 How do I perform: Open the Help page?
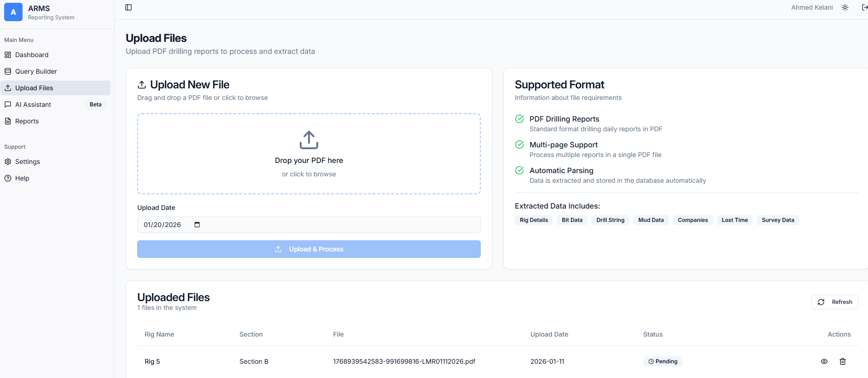[x=22, y=178]
